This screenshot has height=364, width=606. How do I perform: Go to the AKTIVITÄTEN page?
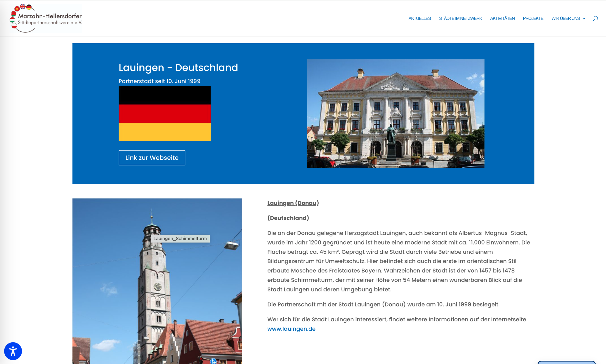pos(502,18)
